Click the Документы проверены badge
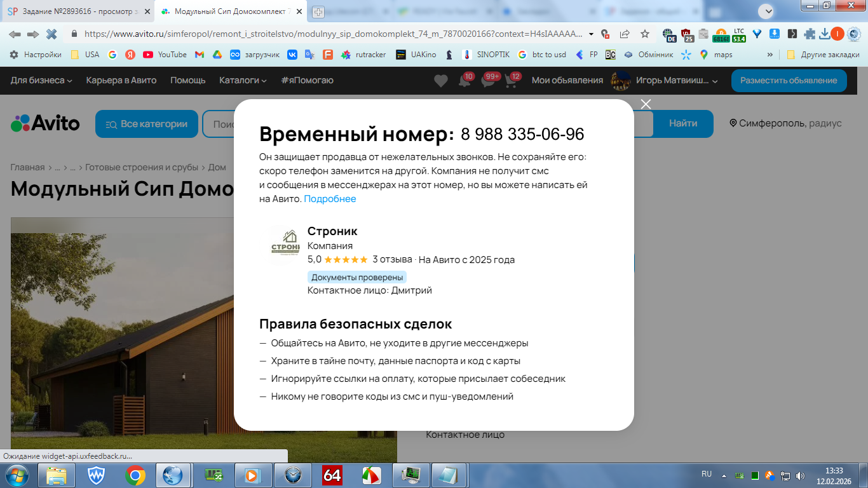The image size is (868, 488). (357, 277)
